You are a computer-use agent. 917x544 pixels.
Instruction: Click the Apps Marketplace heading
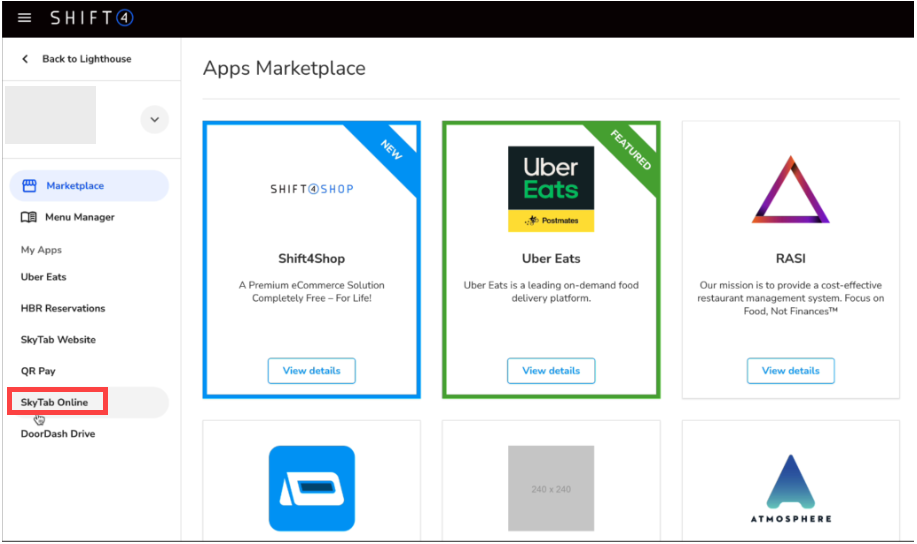(x=284, y=68)
